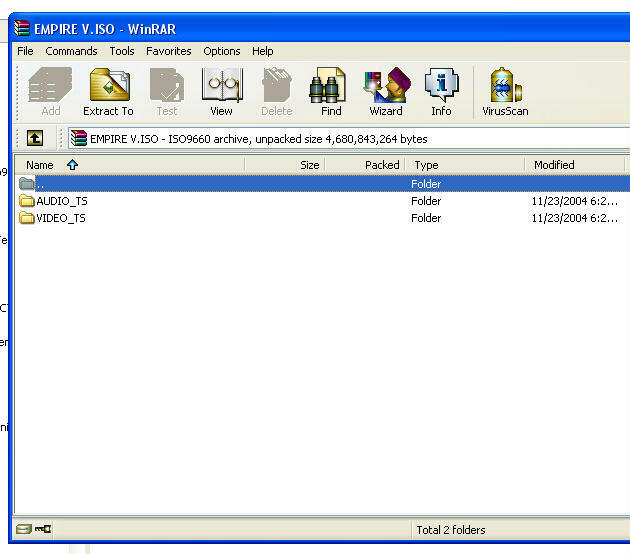This screenshot has height=554, width=630.
Task: Click the disk drive icon in status bar
Action: pos(24,529)
